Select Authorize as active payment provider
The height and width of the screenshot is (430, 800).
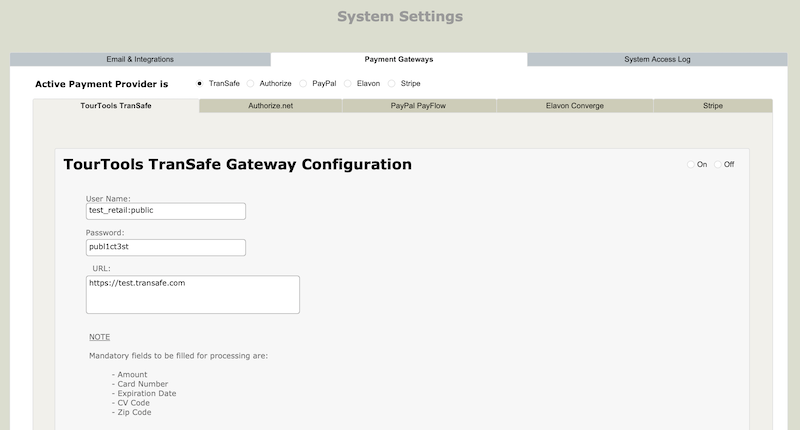pyautogui.click(x=250, y=83)
